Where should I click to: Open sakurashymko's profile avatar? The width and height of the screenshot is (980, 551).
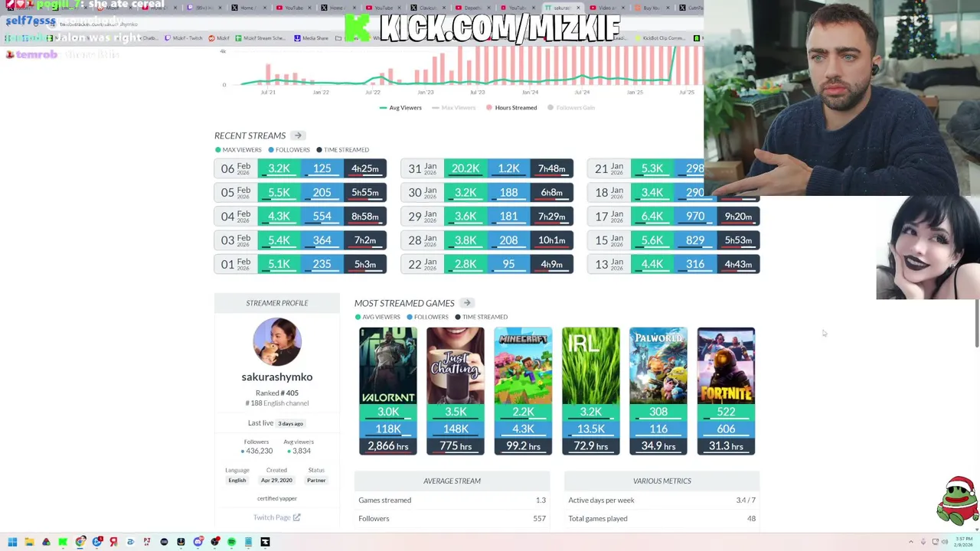point(277,342)
